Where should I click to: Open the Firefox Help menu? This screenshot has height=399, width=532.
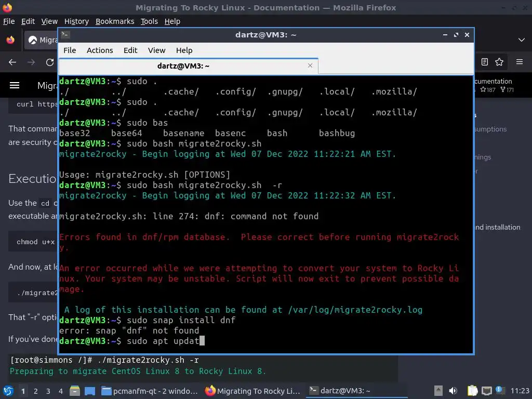pyautogui.click(x=172, y=21)
